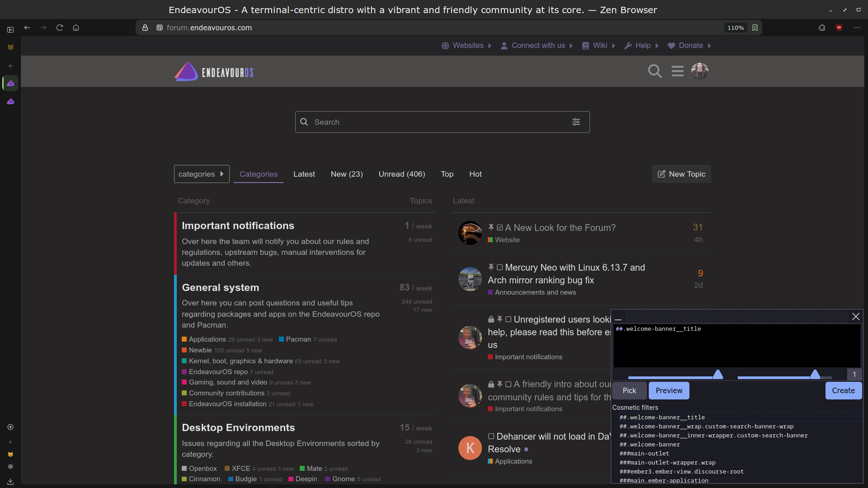The height and width of the screenshot is (488, 868).
Task: Click Create to add the filter
Action: 844,391
